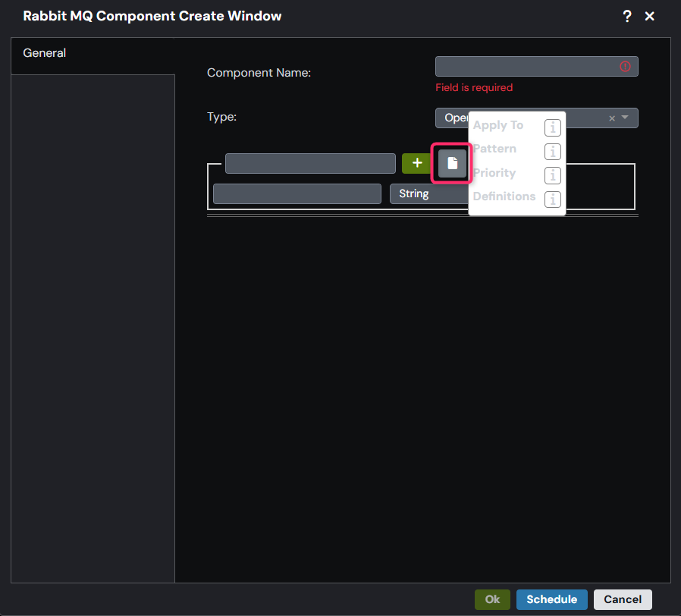
Task: Confirm with the Ok button
Action: point(492,599)
